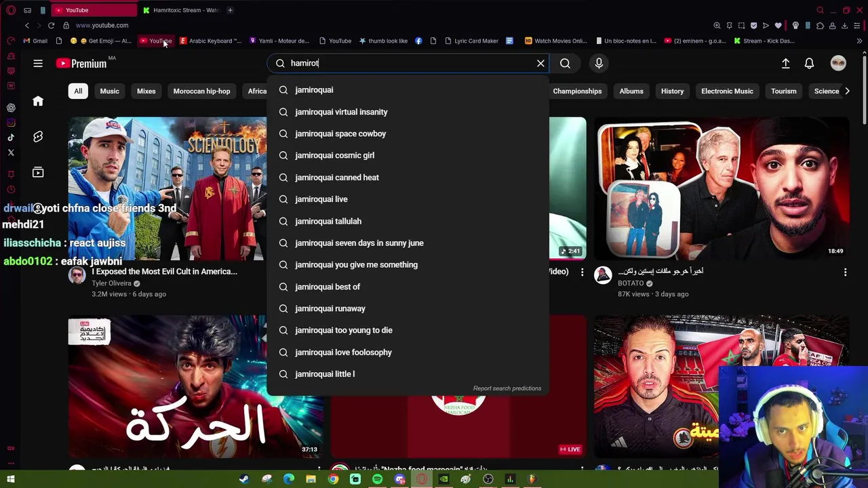Go back with the browser back arrow
This screenshot has height=488, width=868.
point(26,25)
